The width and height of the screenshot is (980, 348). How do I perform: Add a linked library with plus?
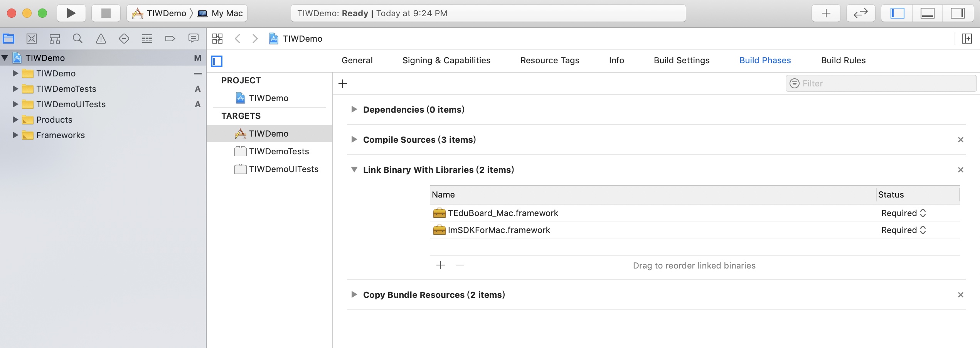[441, 265]
